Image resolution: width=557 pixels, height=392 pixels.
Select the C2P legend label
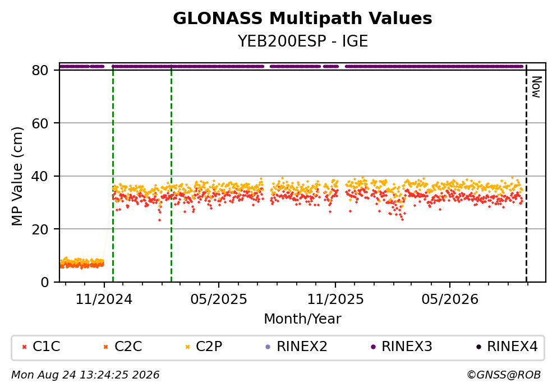(209, 347)
